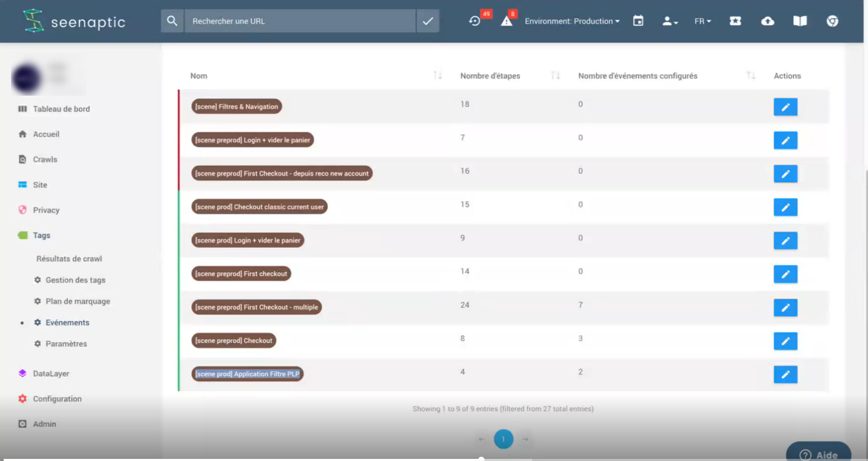Open the documentation book icon

click(x=799, y=21)
